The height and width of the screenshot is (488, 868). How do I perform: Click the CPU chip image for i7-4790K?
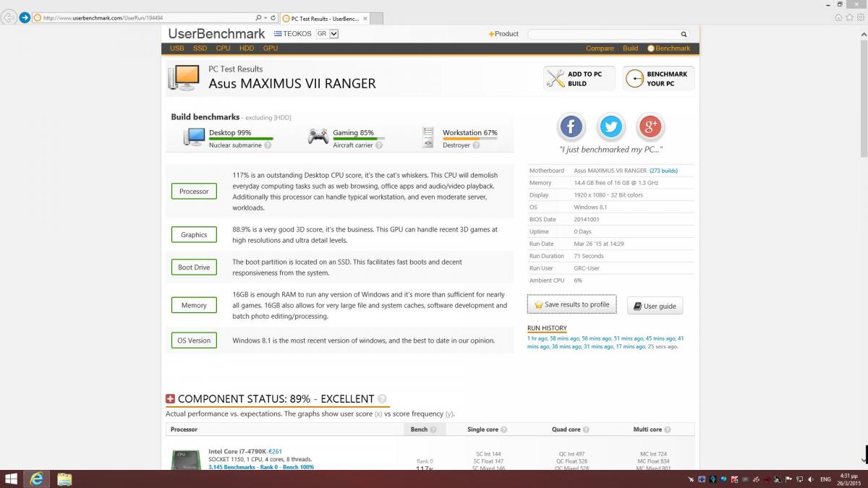(186, 460)
